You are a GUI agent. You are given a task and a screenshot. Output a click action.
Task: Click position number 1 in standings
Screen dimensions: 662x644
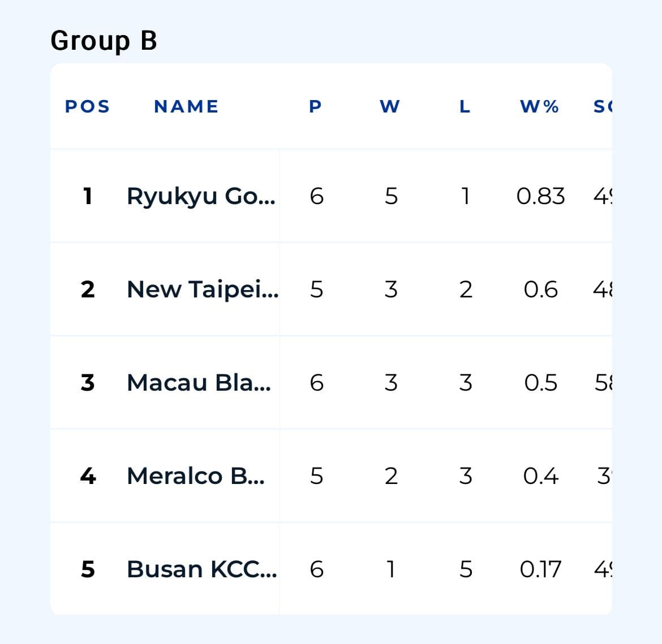[87, 196]
